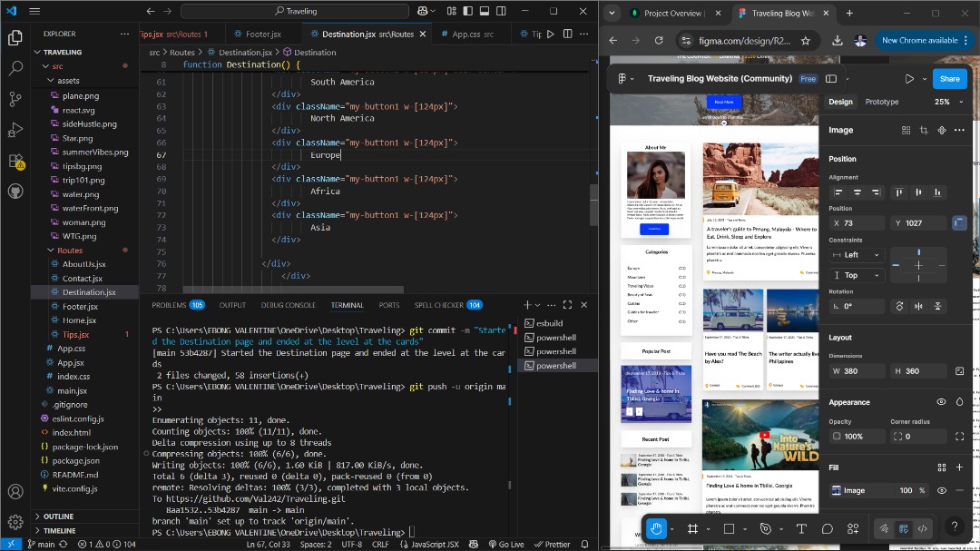Open the Actions tool in Figma toolbar
The image size is (980, 551).
coord(853,528)
